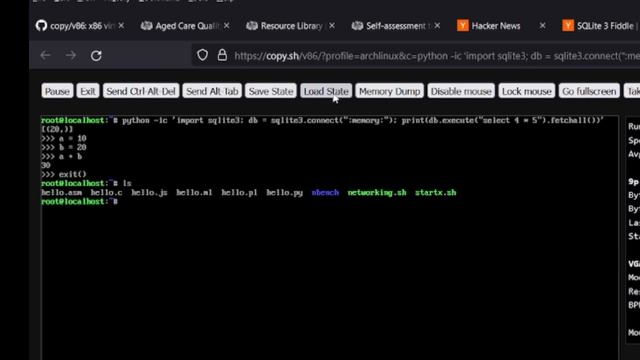Click the 'a = 10' terminal line

(x=64, y=138)
